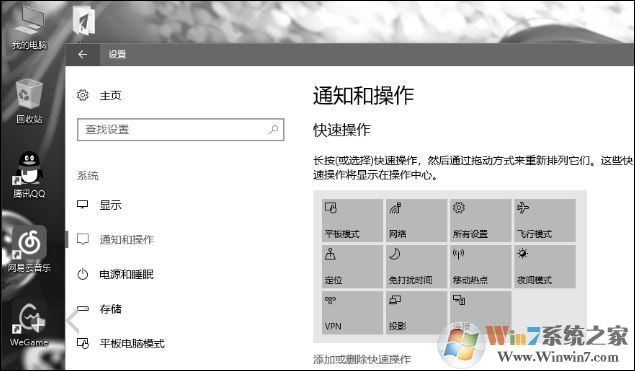The image size is (635, 371).
Task: Click the 系统 category label
Action: click(88, 176)
